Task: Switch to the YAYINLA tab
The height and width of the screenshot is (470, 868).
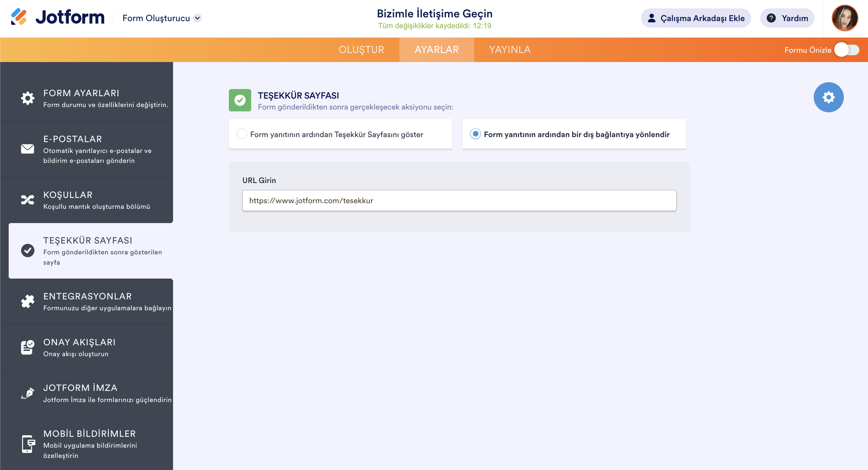Action: pyautogui.click(x=510, y=50)
